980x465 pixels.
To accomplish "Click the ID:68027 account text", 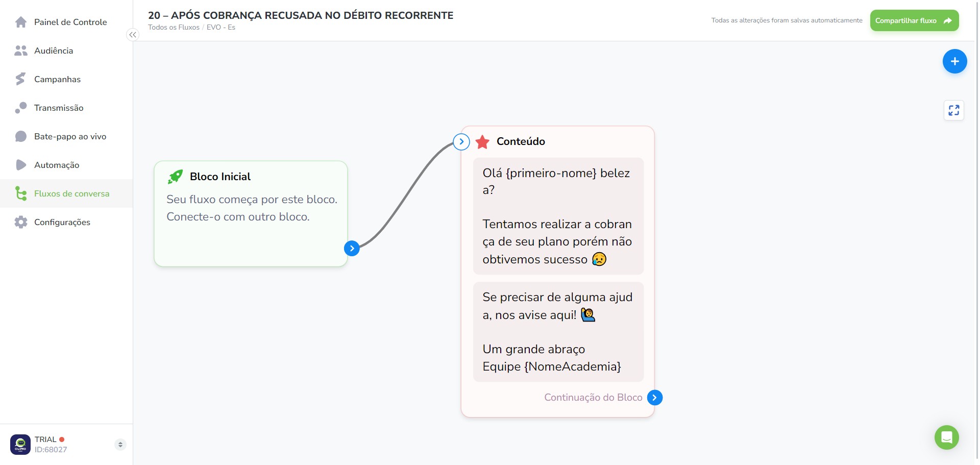I will click(51, 450).
